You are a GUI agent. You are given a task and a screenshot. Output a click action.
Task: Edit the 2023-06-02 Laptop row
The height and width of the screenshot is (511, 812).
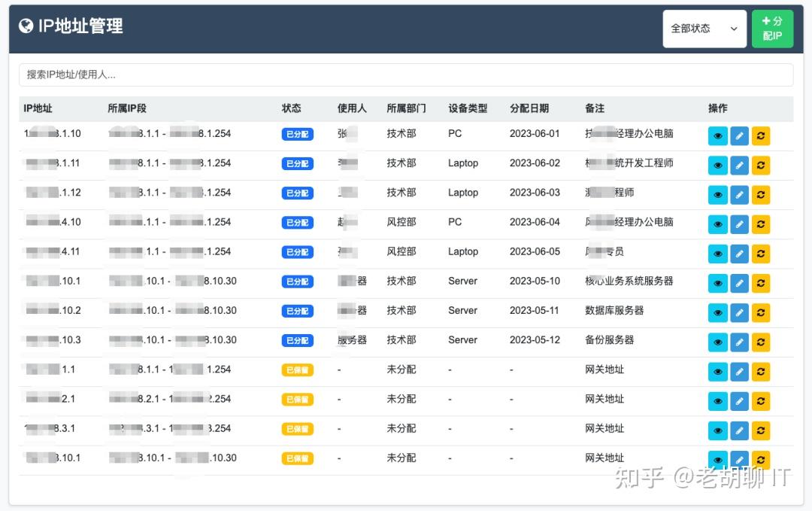click(740, 166)
